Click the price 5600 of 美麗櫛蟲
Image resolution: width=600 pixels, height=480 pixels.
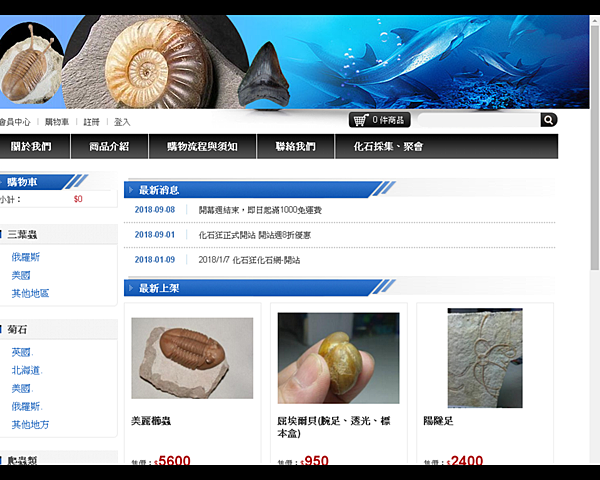[174, 460]
